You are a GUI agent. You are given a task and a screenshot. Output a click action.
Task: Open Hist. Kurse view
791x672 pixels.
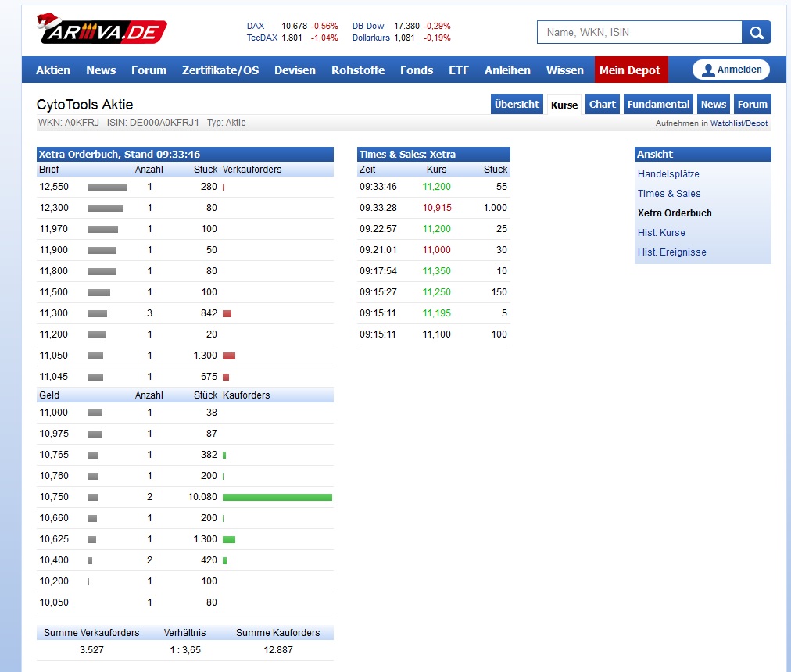pos(661,233)
